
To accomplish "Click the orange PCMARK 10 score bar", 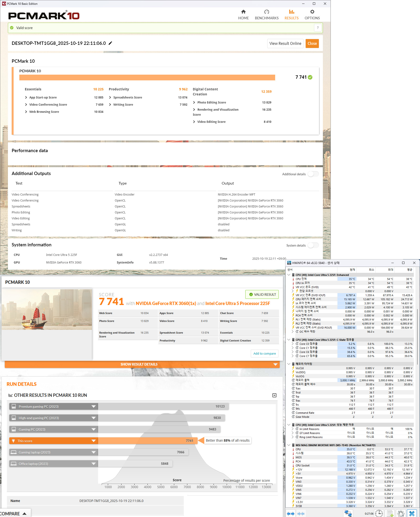I will [147, 77].
